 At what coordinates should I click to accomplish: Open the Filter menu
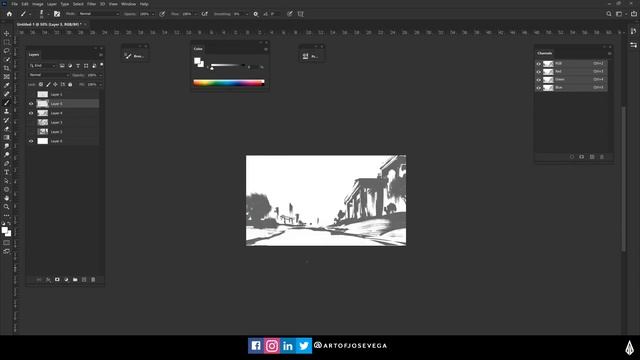coord(91,4)
